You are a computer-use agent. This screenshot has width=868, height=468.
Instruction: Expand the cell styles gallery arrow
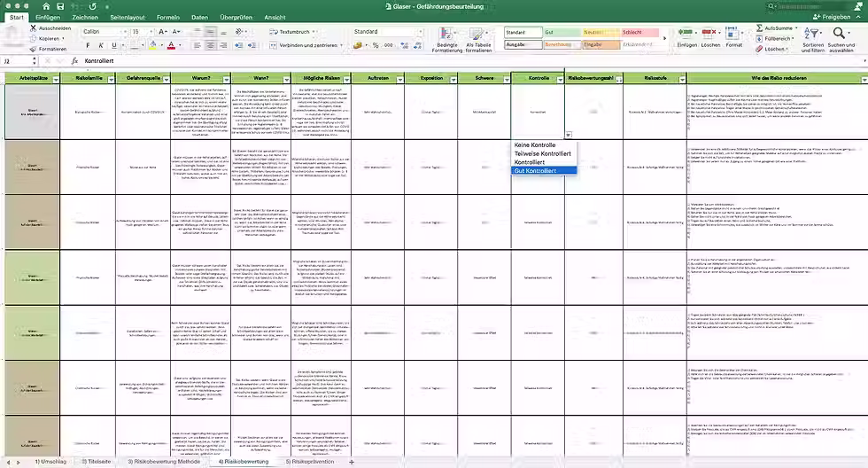[665, 38]
